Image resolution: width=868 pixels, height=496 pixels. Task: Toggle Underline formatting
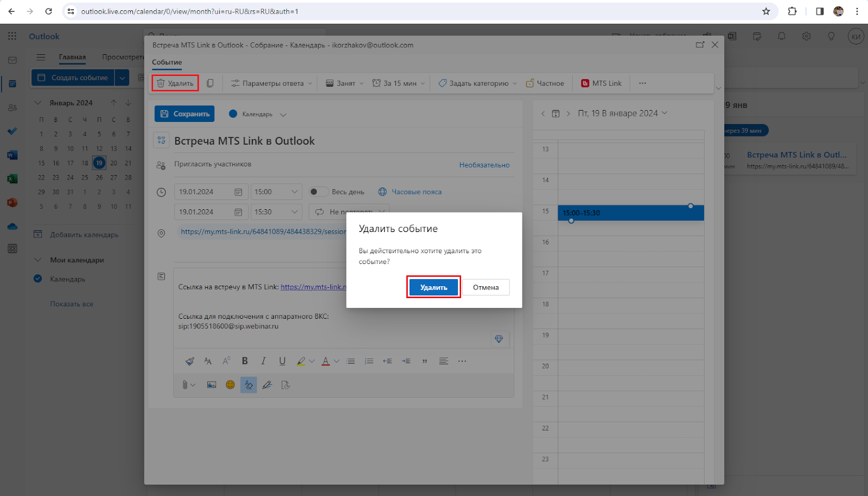tap(282, 361)
